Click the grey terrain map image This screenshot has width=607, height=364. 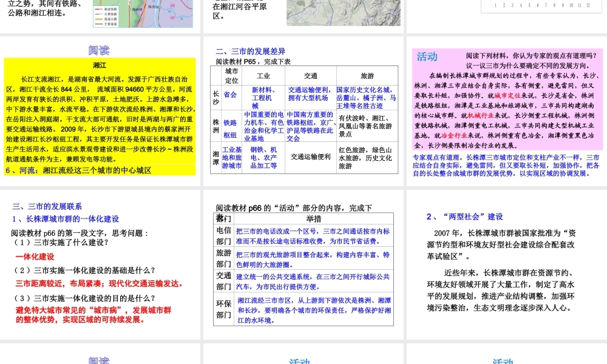(344, 13)
